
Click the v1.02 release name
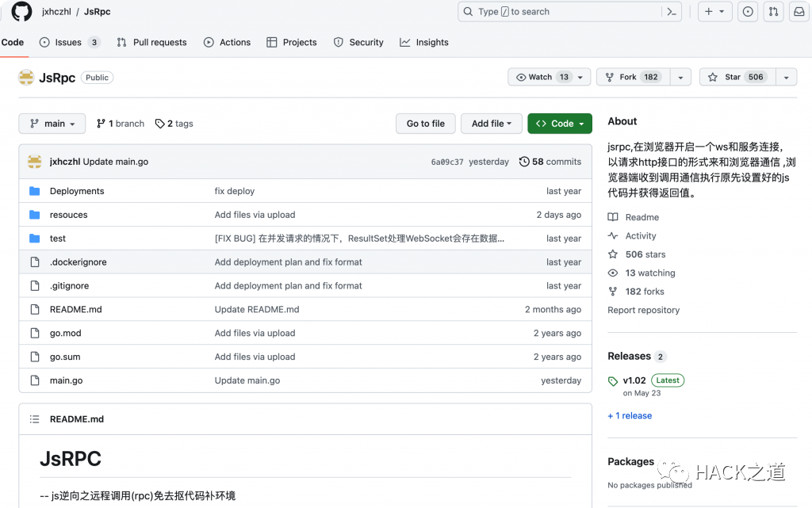(634, 380)
